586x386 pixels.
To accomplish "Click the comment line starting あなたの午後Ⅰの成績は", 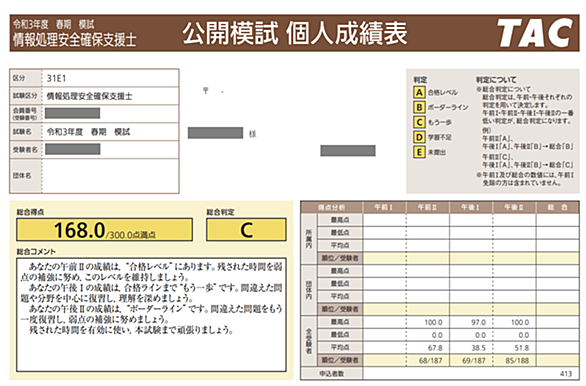I will click(x=155, y=288).
